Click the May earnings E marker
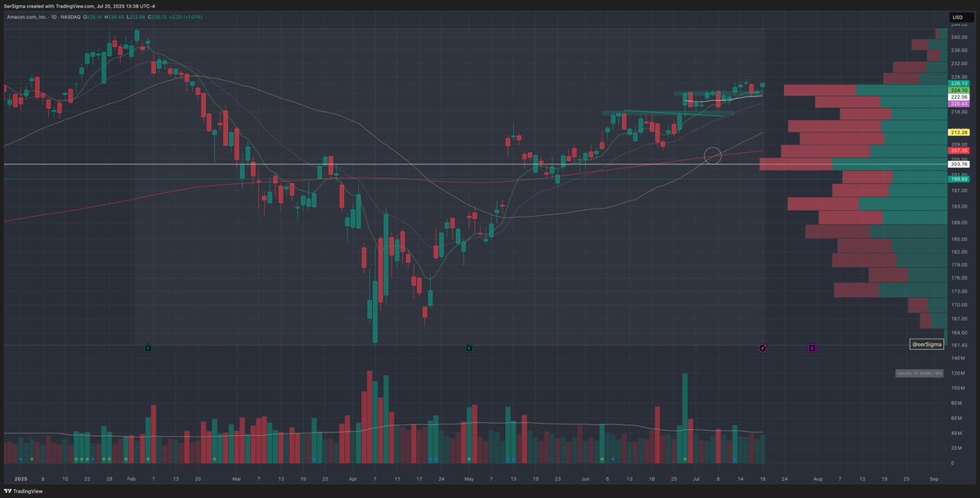The width and height of the screenshot is (980, 498). (469, 348)
